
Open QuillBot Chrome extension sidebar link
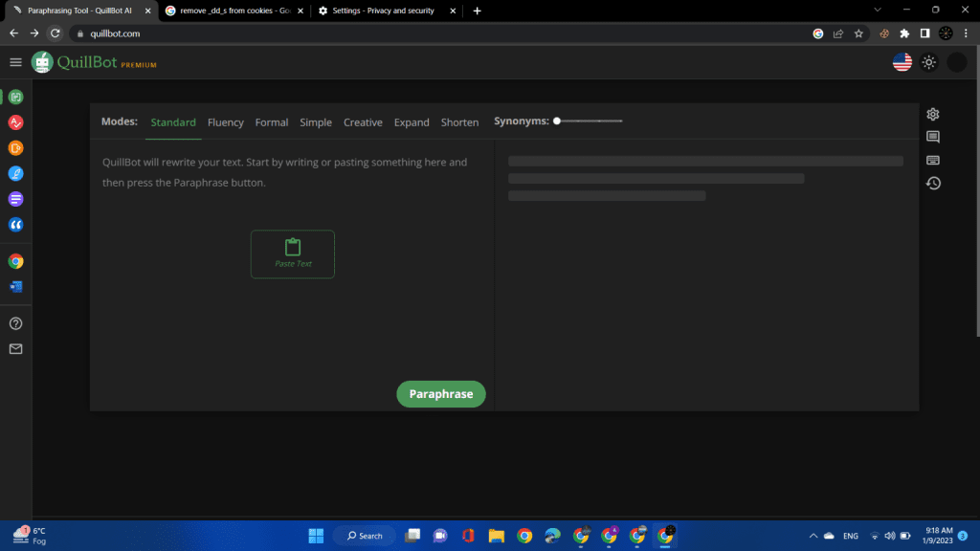point(15,261)
